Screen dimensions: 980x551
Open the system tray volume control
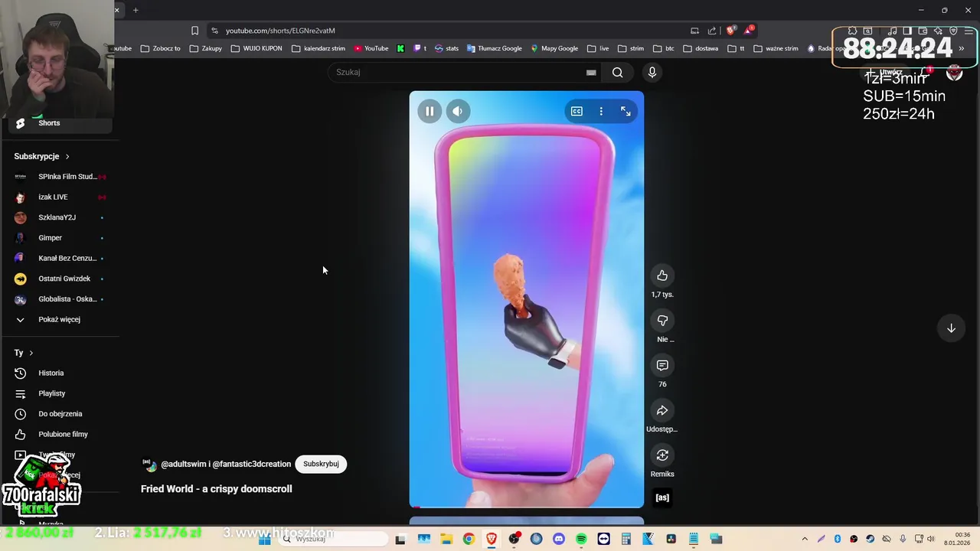[931, 540]
